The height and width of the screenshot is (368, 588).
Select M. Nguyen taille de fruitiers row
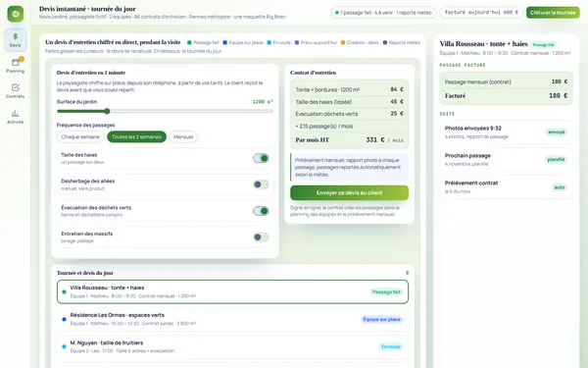(x=232, y=346)
